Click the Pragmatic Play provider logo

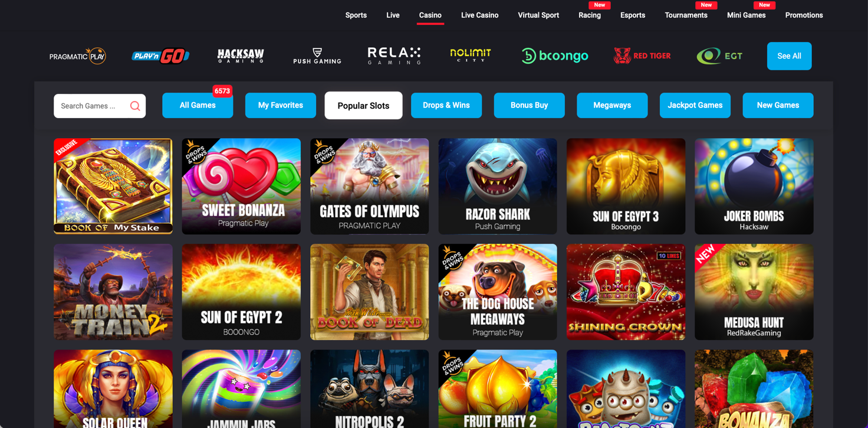[x=77, y=56]
